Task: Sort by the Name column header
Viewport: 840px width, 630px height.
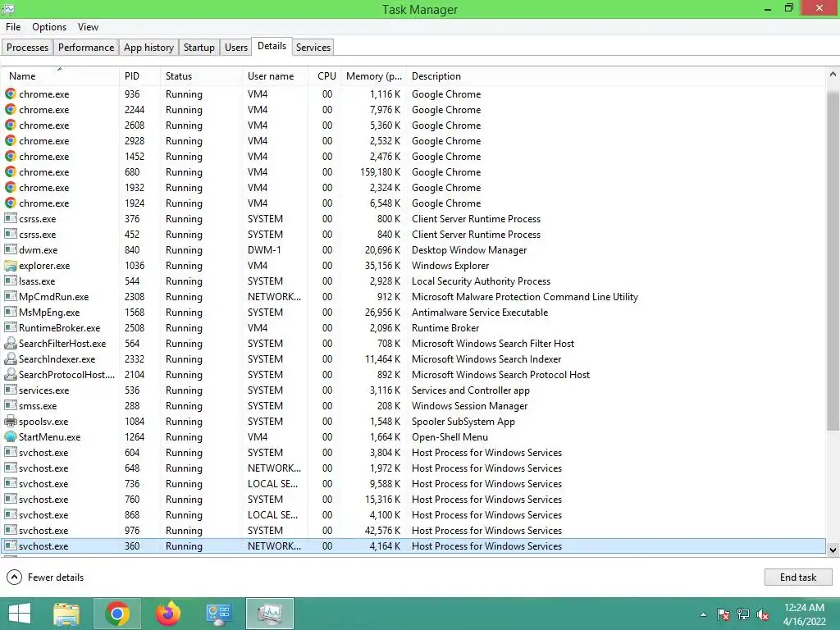Action: tap(60, 76)
